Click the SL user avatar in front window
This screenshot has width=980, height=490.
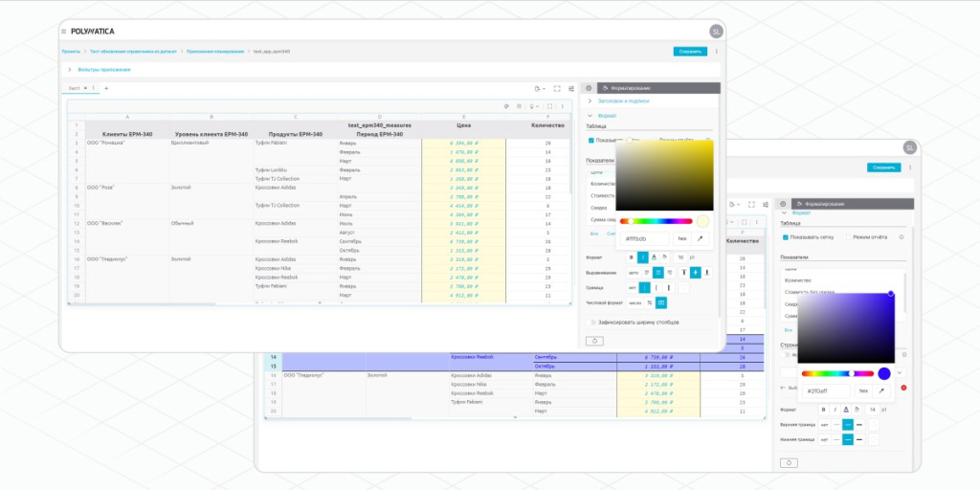(716, 32)
